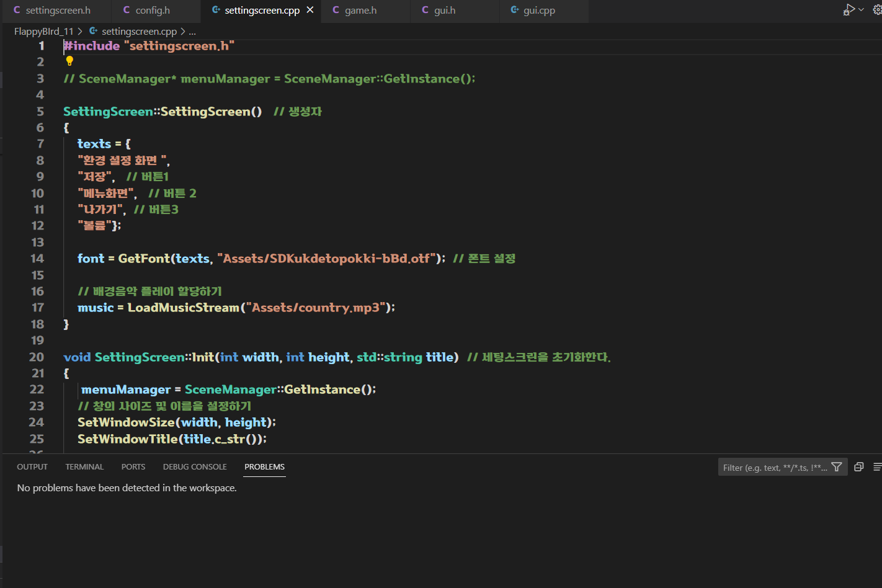
Task: Open the editor settings gear icon
Action: tap(877, 10)
